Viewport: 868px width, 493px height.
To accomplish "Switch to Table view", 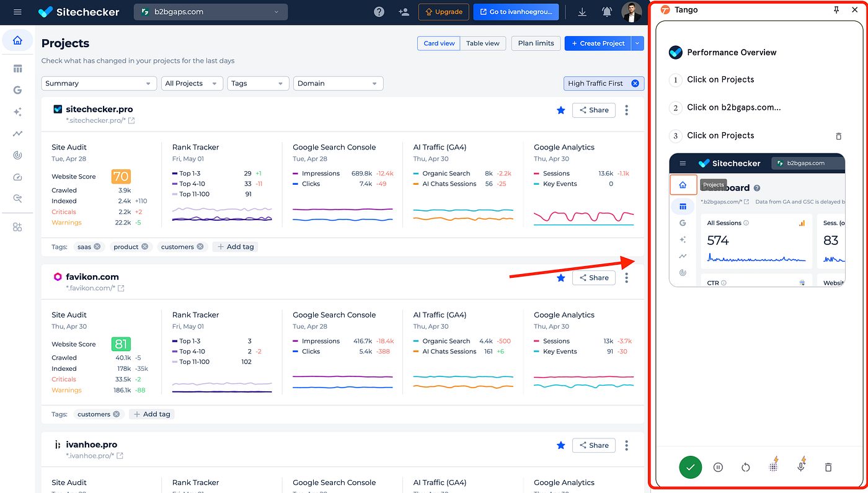I will click(483, 43).
